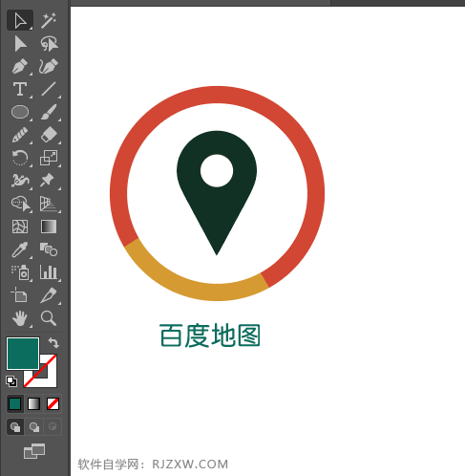The width and height of the screenshot is (465, 476).
Task: Reset to default fill and stroke
Action: 11,381
